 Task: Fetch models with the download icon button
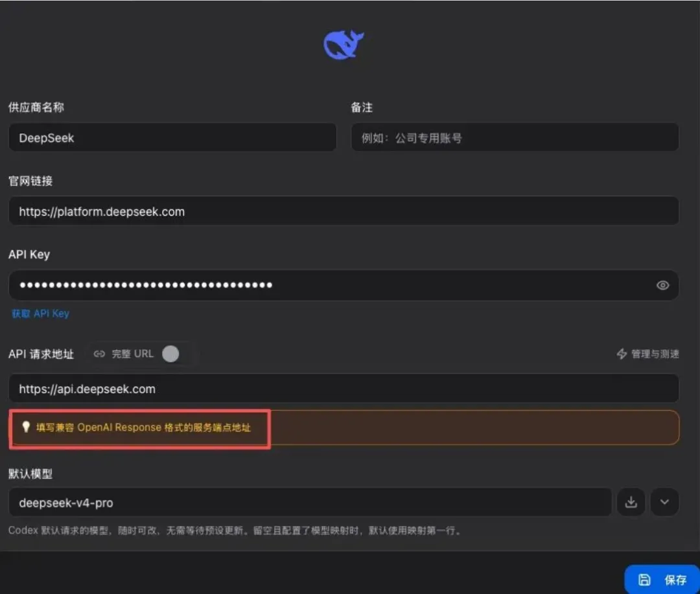click(631, 502)
